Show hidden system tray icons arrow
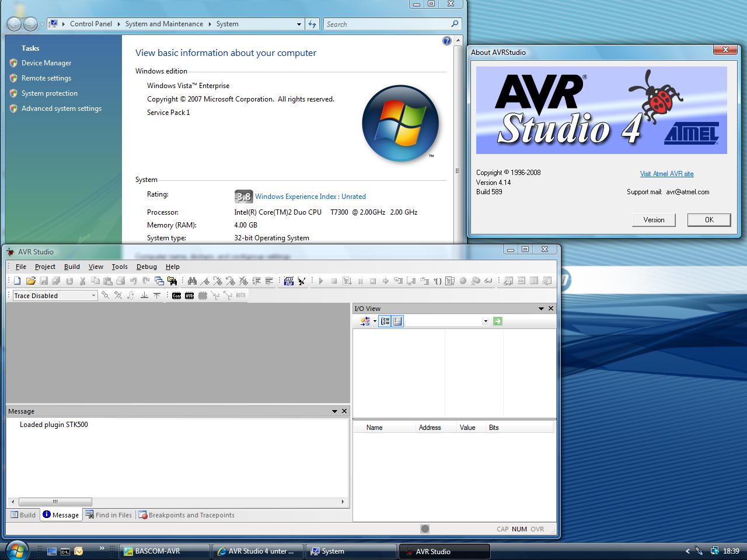This screenshot has width=747, height=560. click(x=687, y=551)
